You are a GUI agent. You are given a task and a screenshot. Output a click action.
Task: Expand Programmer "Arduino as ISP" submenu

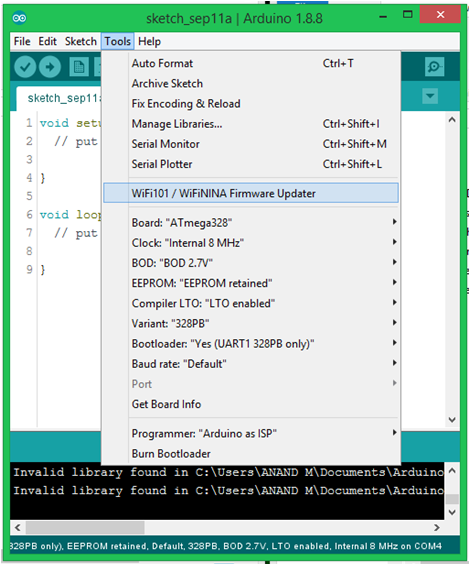[251, 433]
